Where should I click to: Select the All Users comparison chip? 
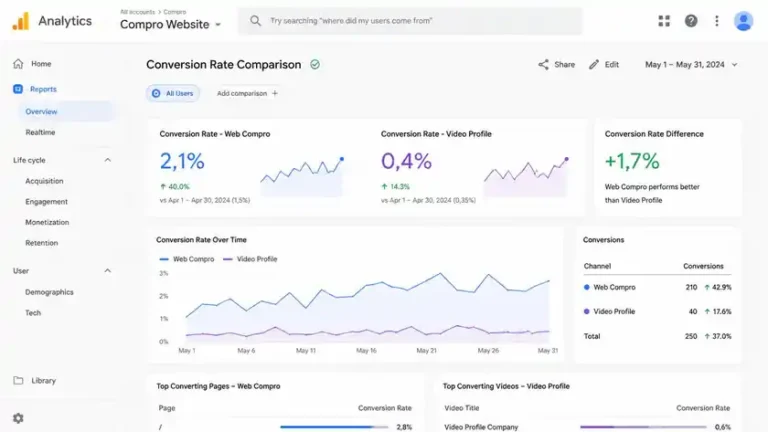point(172,93)
